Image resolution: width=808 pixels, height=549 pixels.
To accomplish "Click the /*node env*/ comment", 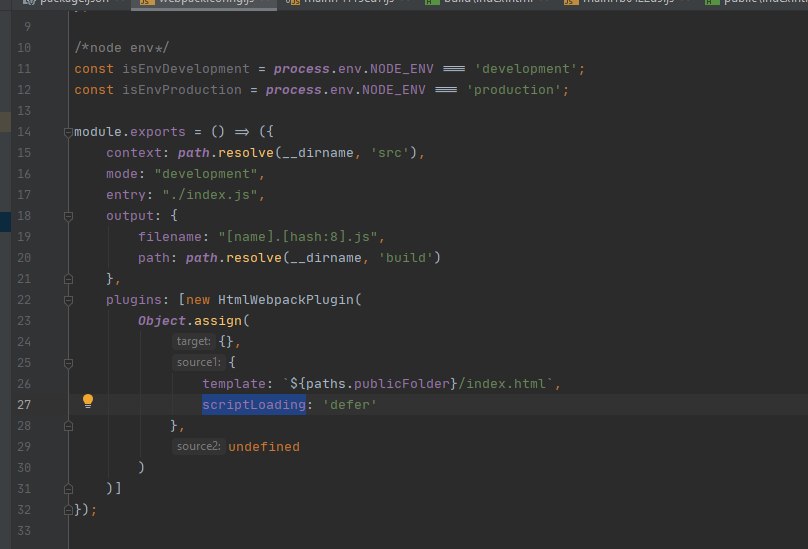I will [122, 47].
